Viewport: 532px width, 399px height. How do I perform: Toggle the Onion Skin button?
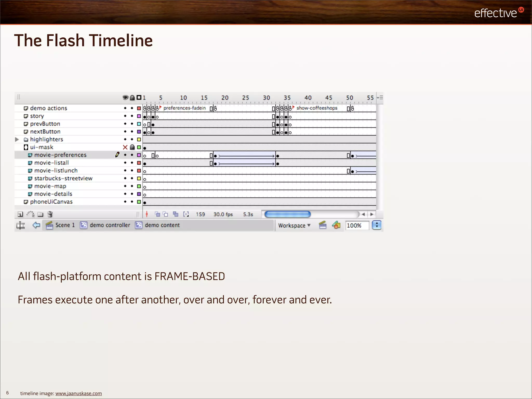coord(157,214)
